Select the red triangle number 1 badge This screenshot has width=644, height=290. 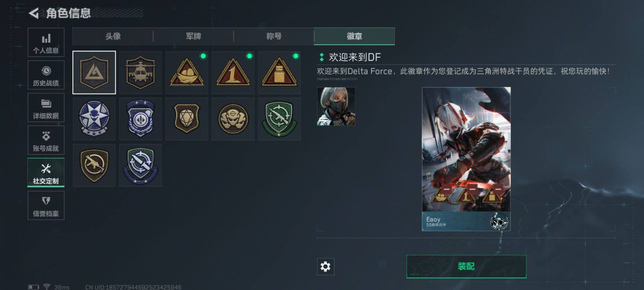click(233, 72)
